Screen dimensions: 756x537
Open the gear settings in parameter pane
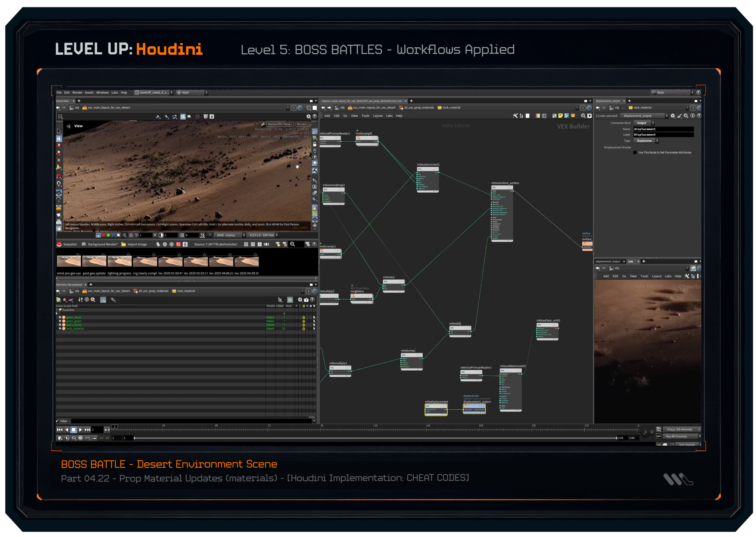click(672, 116)
